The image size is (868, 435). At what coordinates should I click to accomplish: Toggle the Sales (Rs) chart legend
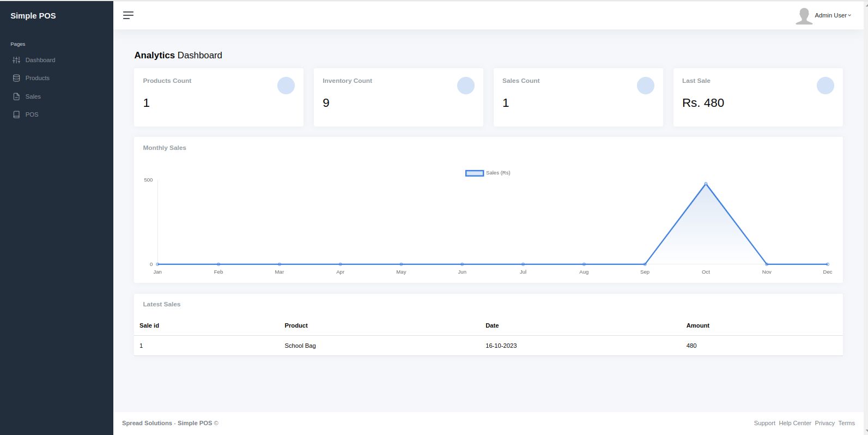488,173
